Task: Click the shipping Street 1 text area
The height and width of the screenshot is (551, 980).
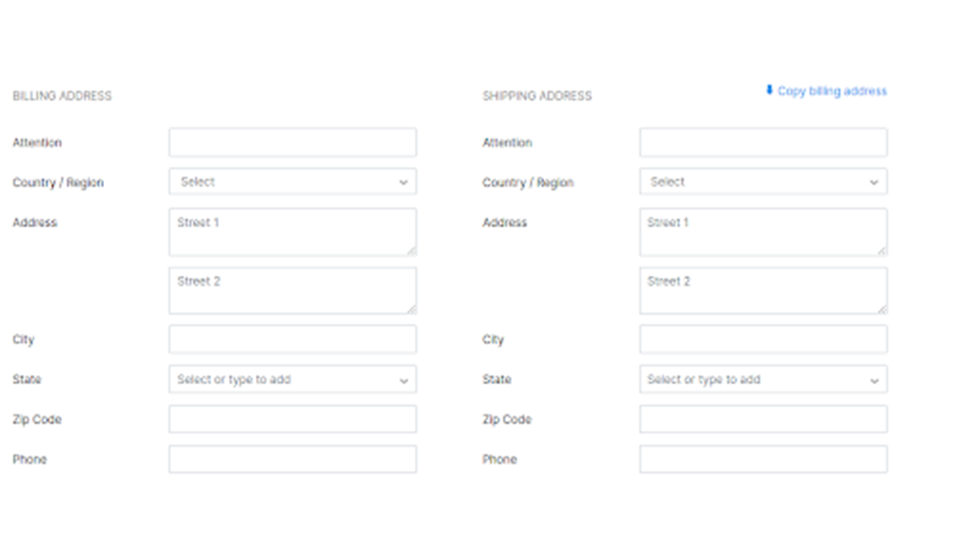Action: tap(763, 232)
